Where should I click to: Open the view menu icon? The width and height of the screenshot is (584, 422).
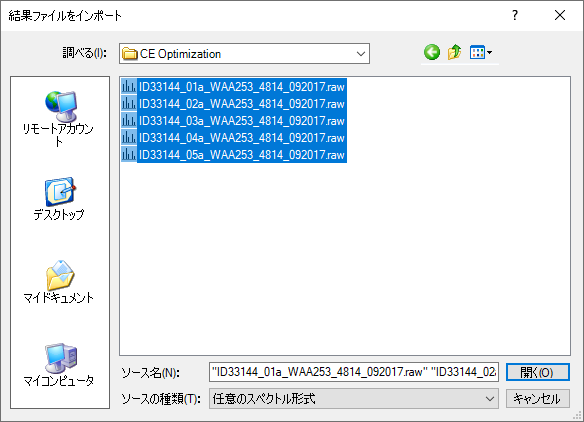[x=477, y=53]
